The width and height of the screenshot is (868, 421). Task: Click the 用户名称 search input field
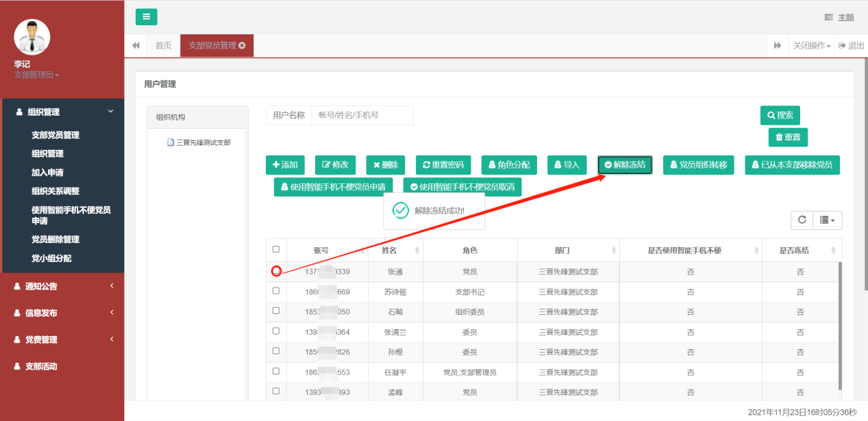tap(362, 116)
